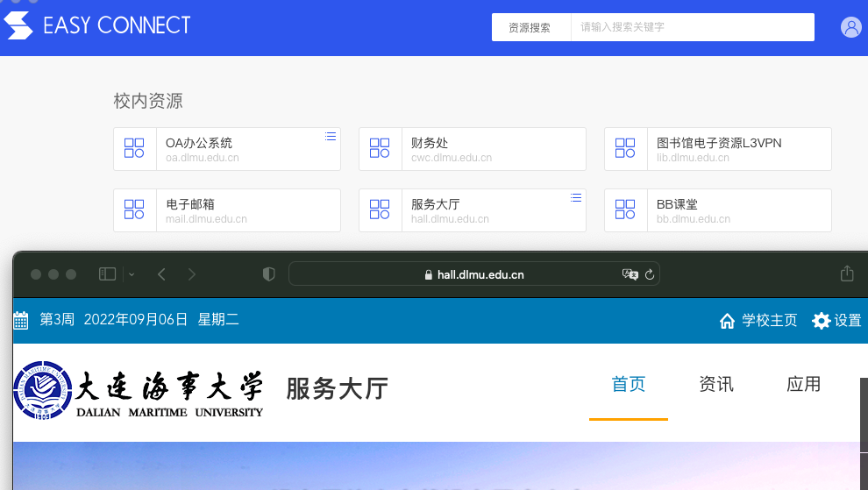Viewport: 868px width, 490px height.
Task: Open the list menu on 服务大厅 card
Action: 576,197
